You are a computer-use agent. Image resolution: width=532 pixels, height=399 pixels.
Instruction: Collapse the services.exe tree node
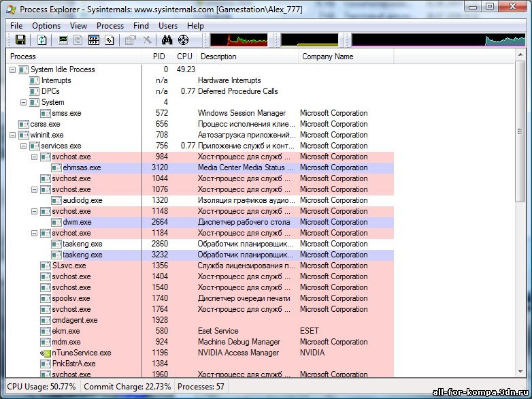click(23, 146)
